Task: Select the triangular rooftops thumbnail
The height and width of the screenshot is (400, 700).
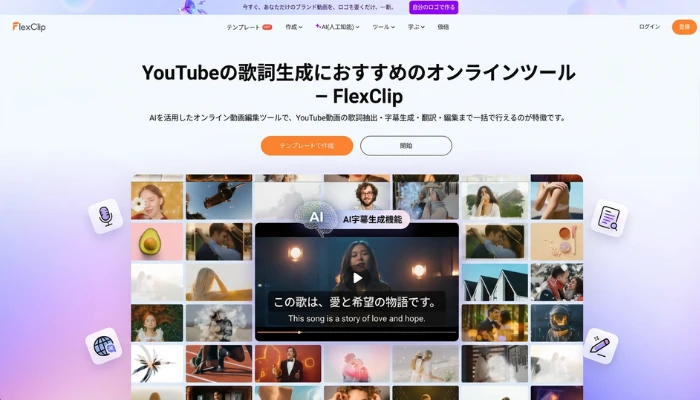Action: (x=495, y=282)
